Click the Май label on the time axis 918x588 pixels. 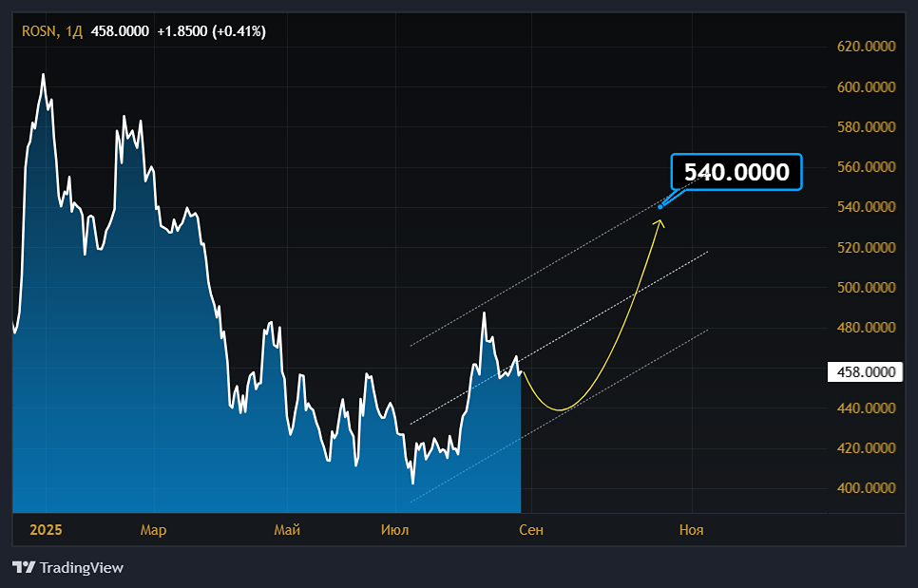(x=287, y=530)
